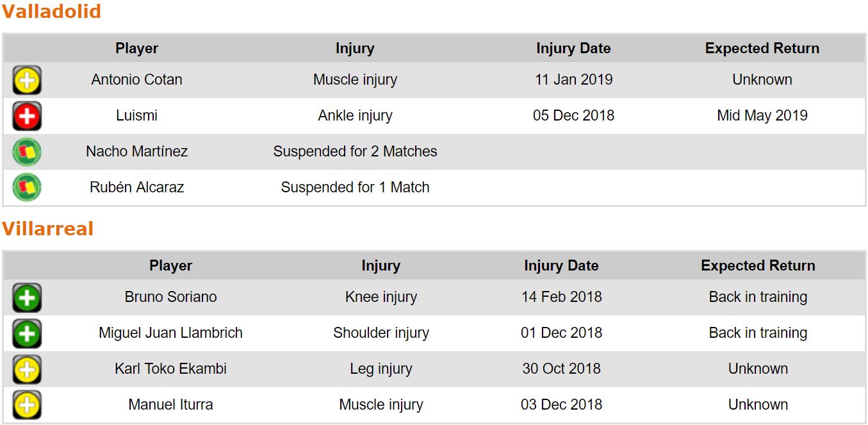Screen dimensions: 868x425
Task: Click red injury icon beside Luismi
Action: click(x=27, y=117)
